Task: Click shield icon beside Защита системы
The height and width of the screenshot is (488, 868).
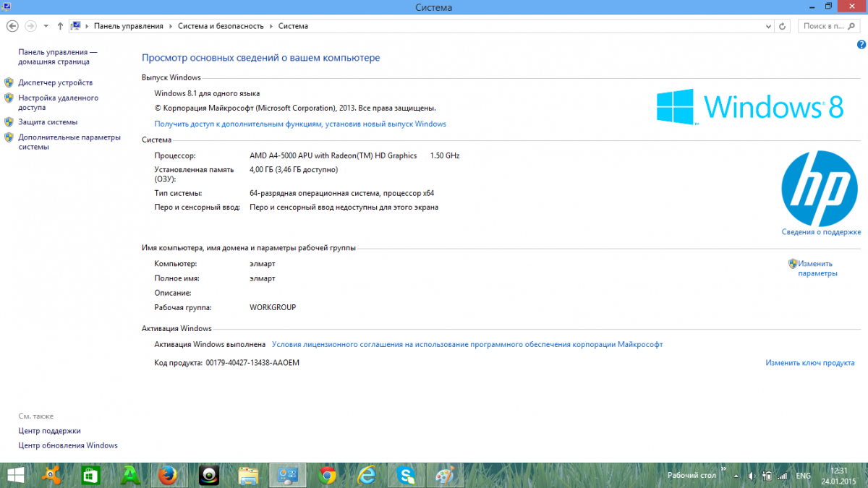Action: pyautogui.click(x=9, y=122)
